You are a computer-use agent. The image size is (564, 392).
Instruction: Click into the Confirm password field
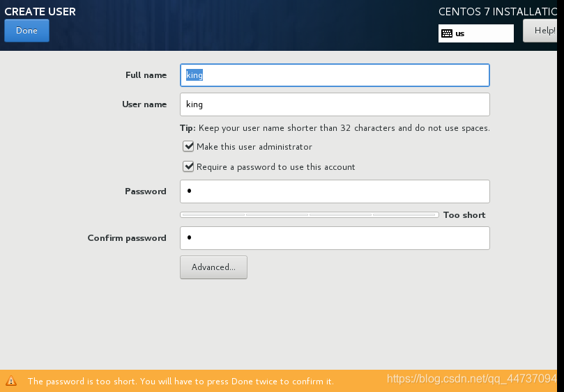point(335,238)
